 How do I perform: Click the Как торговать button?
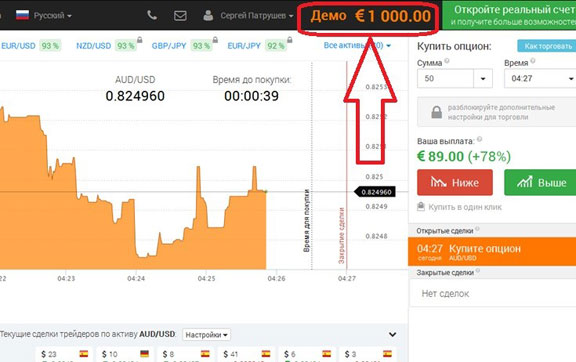tap(547, 46)
